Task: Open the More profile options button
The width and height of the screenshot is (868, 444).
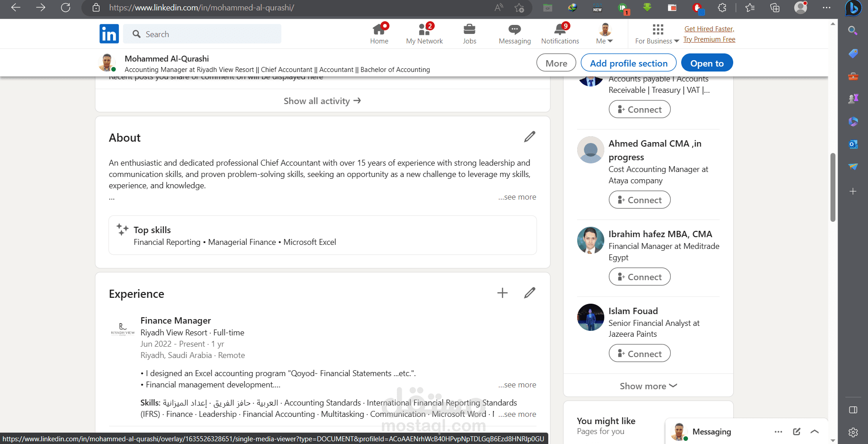Action: click(x=556, y=63)
